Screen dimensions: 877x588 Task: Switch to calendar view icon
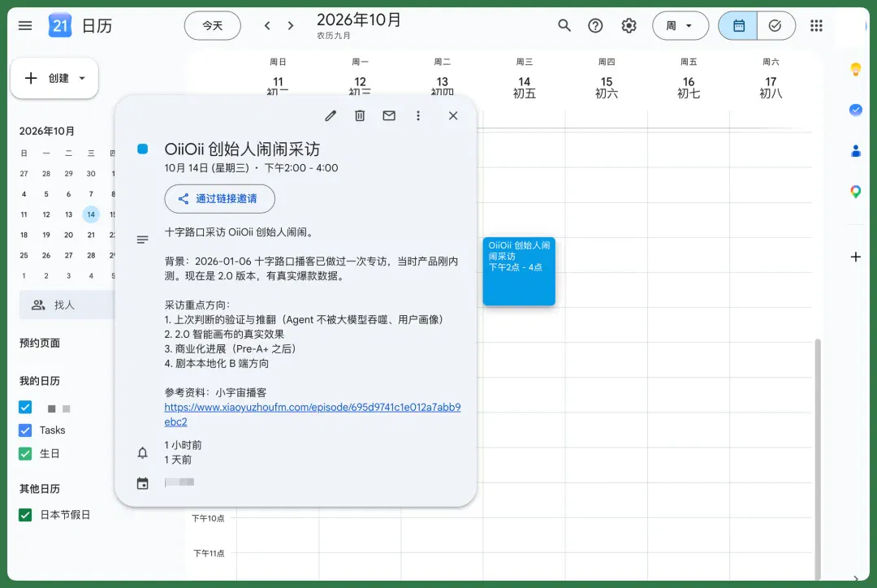[x=738, y=26]
